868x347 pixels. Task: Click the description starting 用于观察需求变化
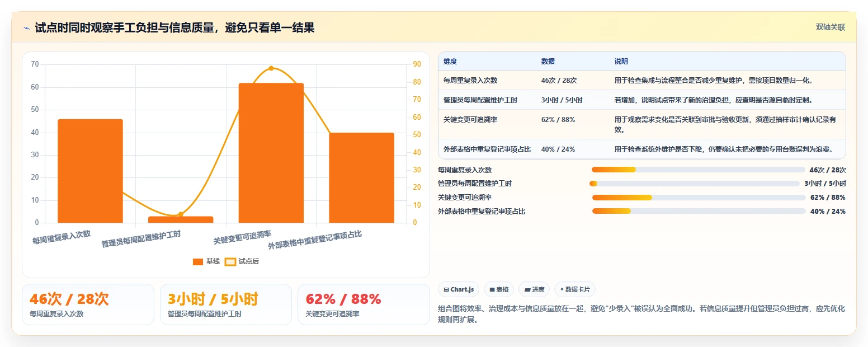click(x=726, y=124)
